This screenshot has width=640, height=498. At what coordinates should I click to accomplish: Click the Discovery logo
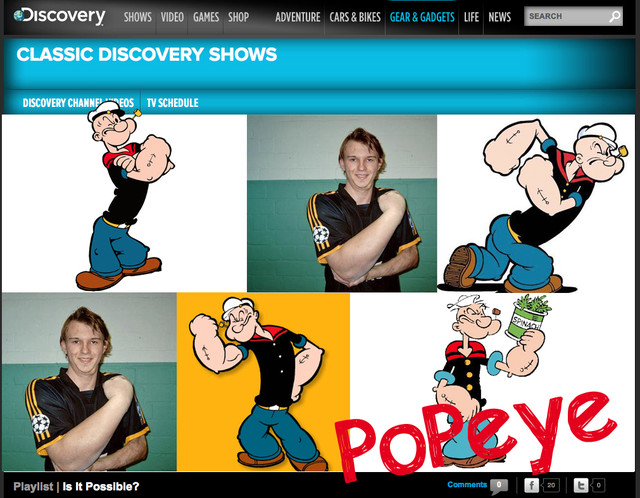click(60, 16)
